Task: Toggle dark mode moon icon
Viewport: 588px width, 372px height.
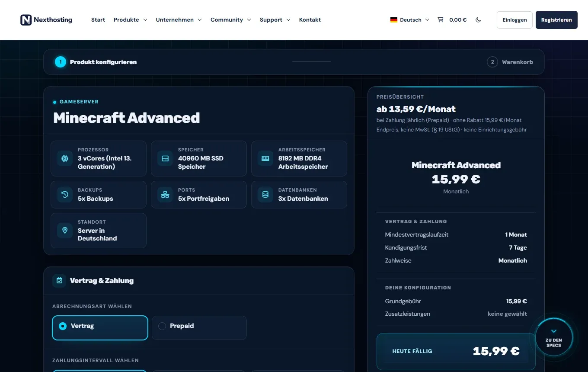Action: pos(478,20)
